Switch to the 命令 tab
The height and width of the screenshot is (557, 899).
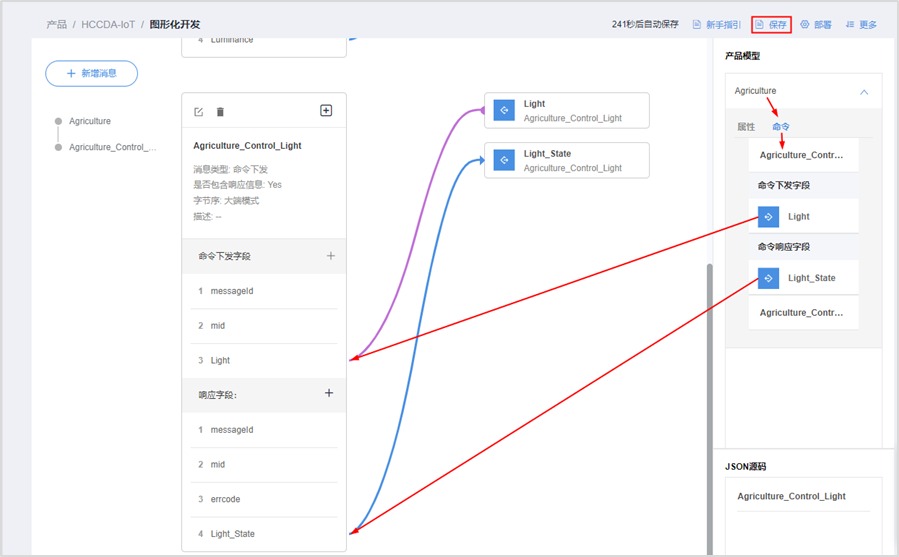[x=781, y=127]
